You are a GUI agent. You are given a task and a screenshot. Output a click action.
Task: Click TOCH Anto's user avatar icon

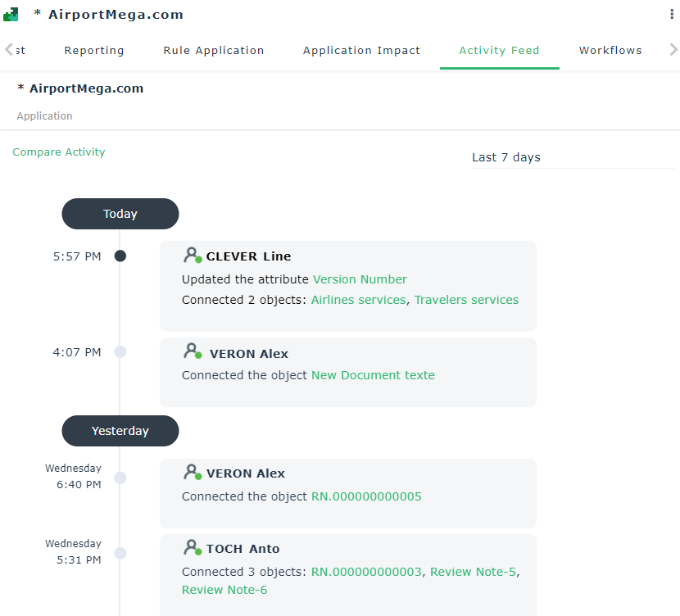pos(192,548)
